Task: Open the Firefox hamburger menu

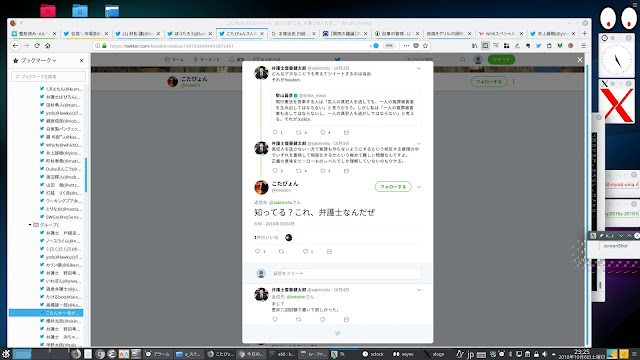Action: coord(584,46)
